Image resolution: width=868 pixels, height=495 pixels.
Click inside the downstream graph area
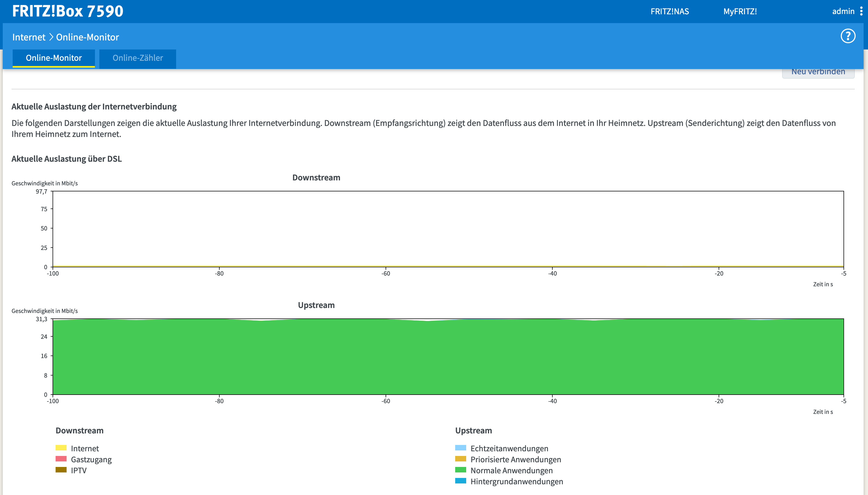[x=448, y=229]
